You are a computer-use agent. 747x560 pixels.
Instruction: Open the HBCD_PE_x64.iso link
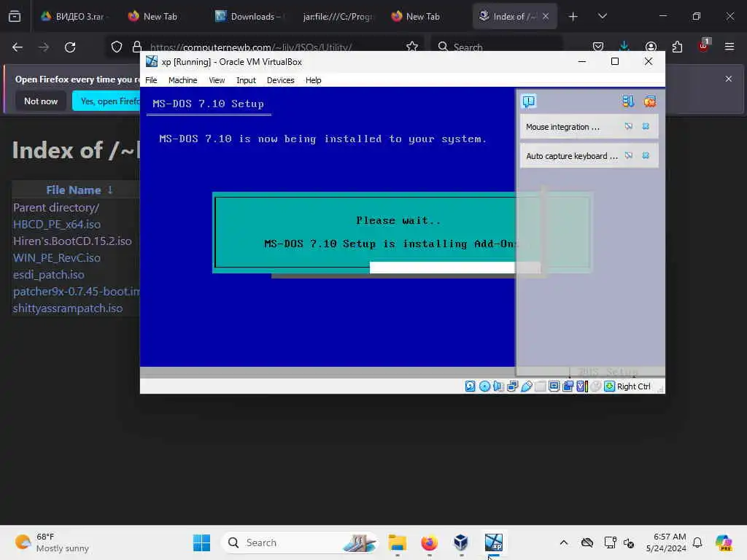click(57, 225)
